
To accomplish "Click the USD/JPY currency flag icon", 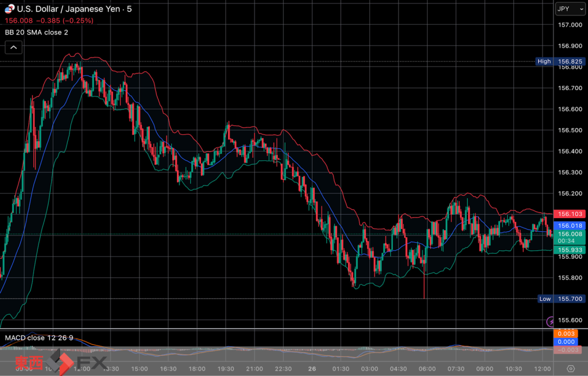I will [x=9, y=9].
